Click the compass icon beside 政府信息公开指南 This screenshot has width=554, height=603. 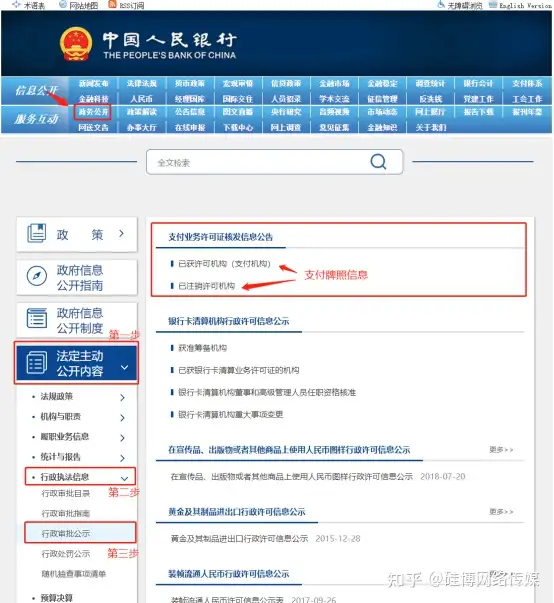pyautogui.click(x=37, y=276)
